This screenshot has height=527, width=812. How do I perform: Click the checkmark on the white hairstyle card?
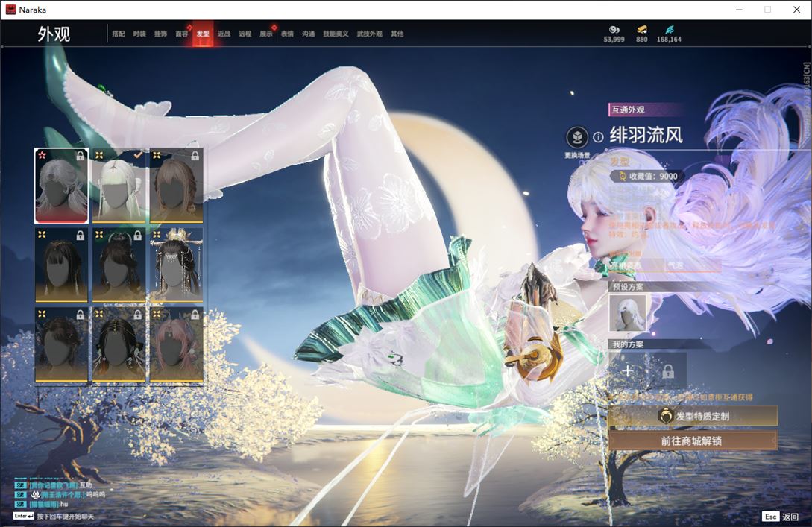pyautogui.click(x=138, y=155)
